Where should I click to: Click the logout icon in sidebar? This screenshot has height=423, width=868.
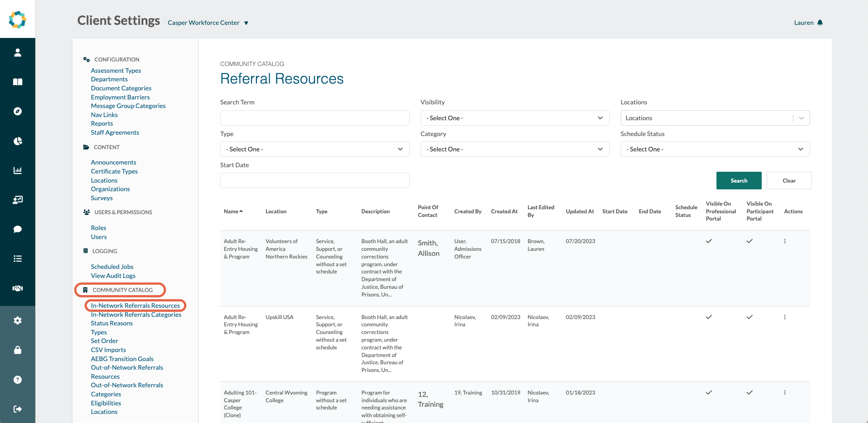tap(18, 409)
